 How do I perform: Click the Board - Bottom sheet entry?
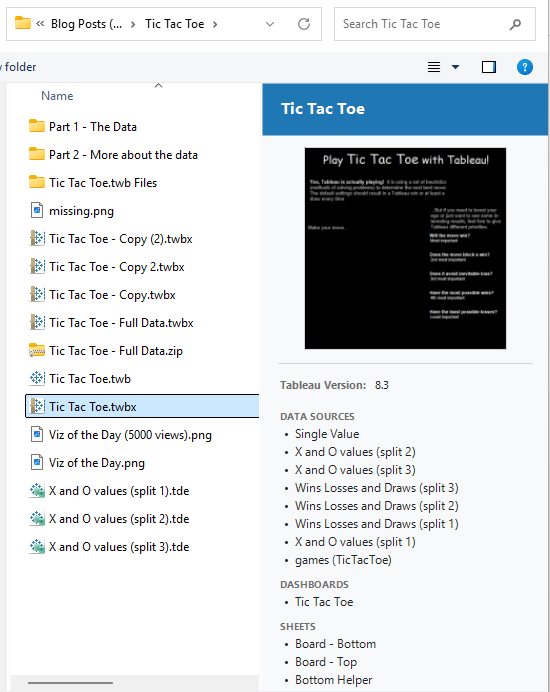coord(335,644)
